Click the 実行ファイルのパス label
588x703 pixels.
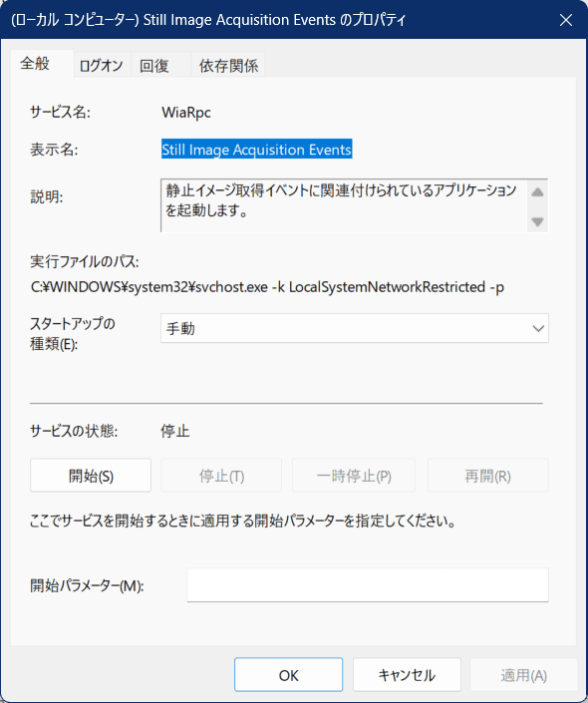tap(85, 261)
